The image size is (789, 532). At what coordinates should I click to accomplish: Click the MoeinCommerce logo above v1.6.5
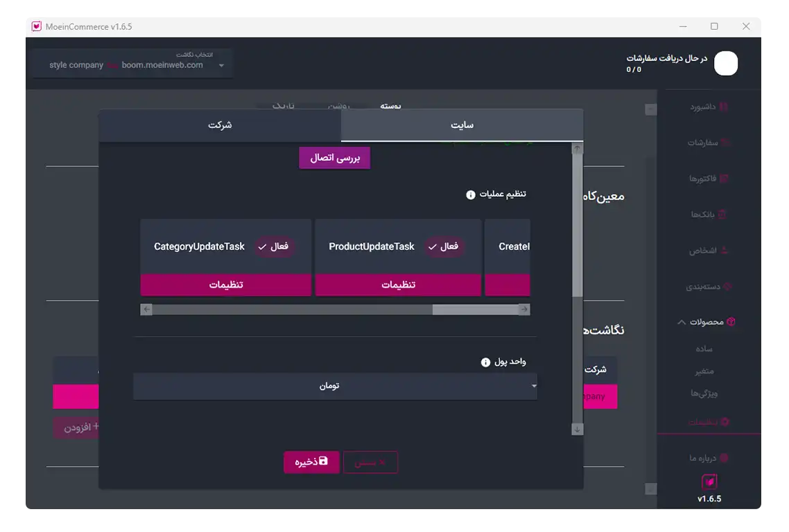pos(709,482)
